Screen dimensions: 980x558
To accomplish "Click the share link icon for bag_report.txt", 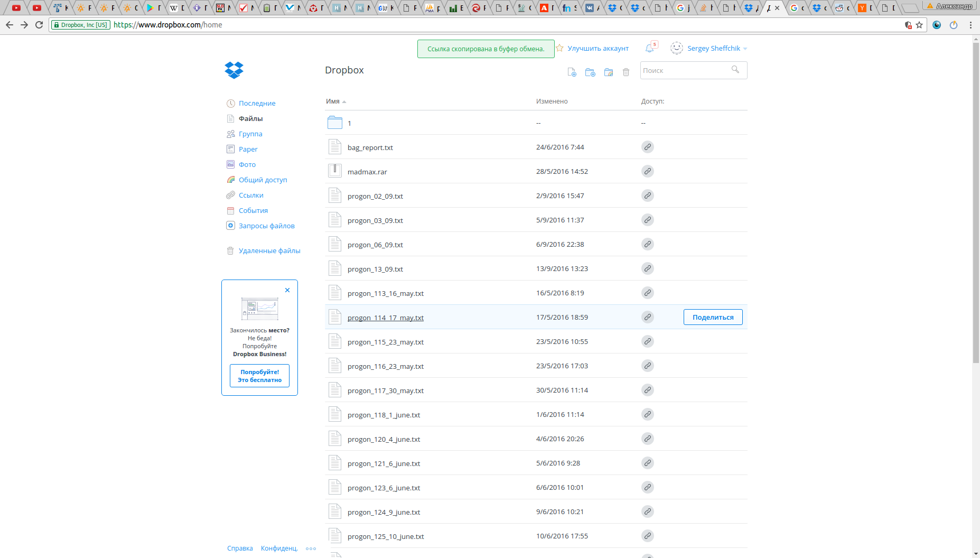I will pos(648,147).
